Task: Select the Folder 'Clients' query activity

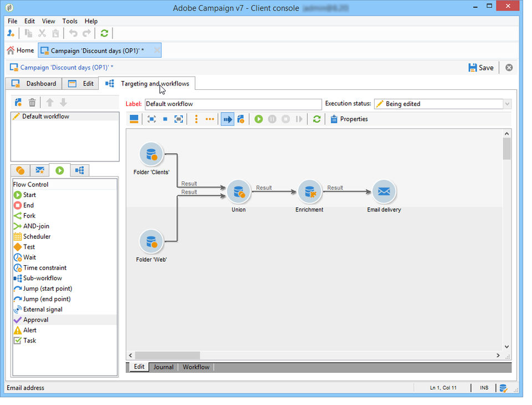Action: coord(151,154)
